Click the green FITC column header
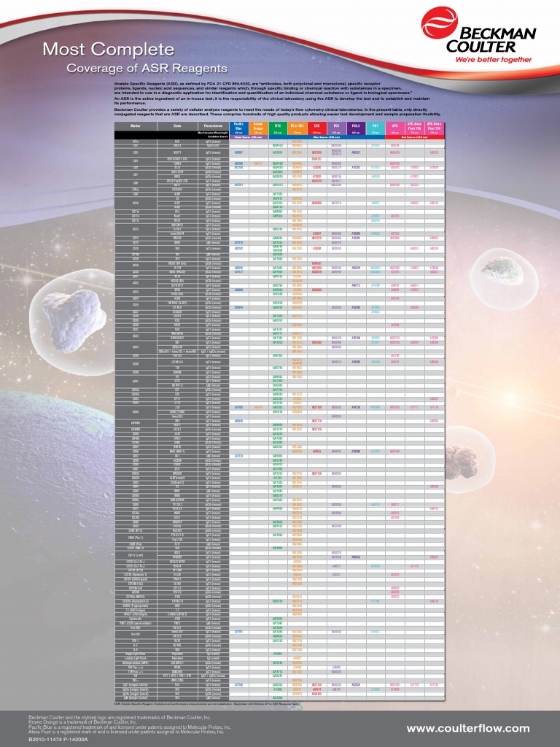 point(278,128)
